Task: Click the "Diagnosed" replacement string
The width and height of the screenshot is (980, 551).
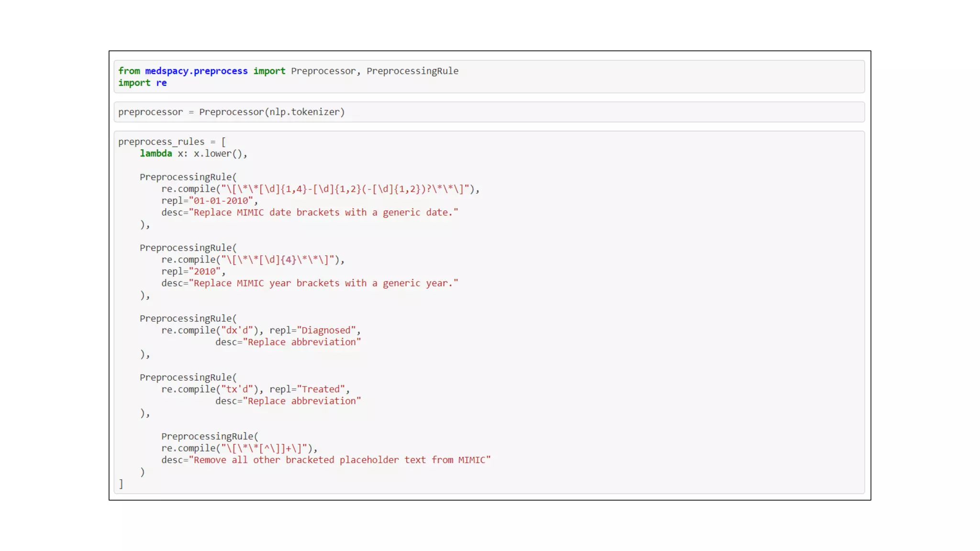Action: [326, 331]
